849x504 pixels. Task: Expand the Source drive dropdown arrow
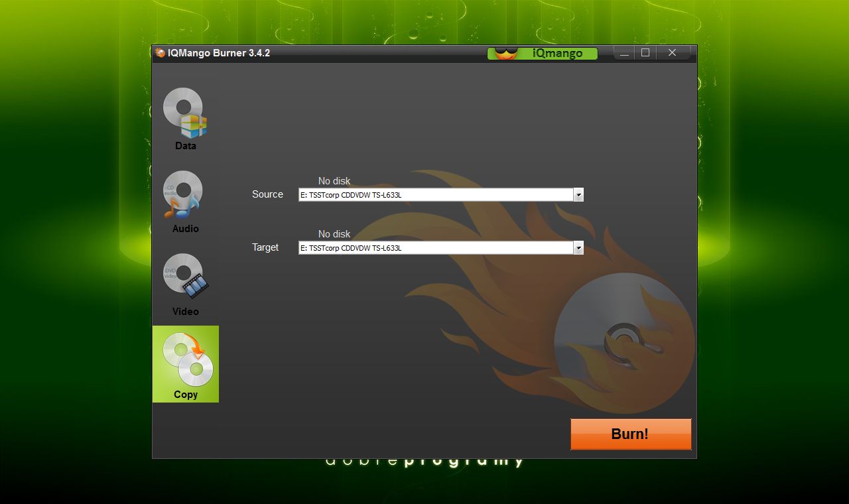tap(578, 195)
